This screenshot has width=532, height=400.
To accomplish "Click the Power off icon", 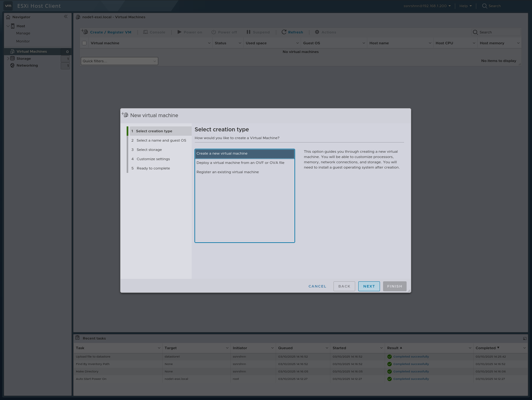I will pyautogui.click(x=213, y=32).
